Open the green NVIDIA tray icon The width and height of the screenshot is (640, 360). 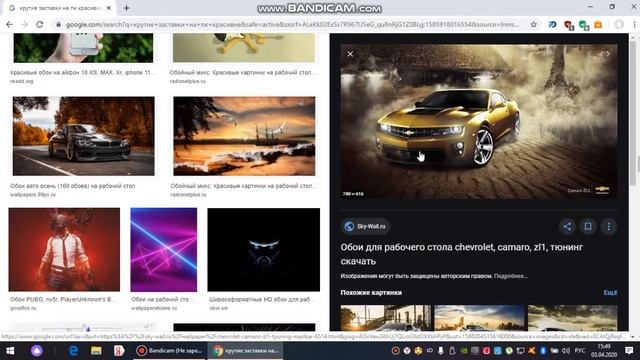464,351
